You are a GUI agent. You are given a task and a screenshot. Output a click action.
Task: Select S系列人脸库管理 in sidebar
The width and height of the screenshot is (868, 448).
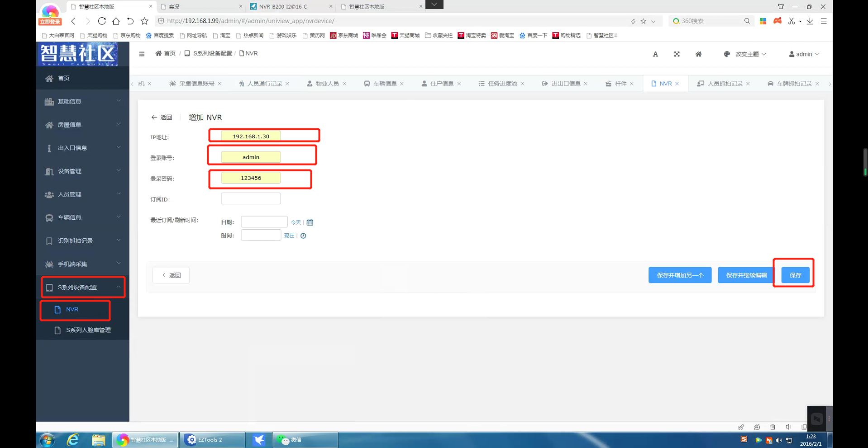pos(88,330)
